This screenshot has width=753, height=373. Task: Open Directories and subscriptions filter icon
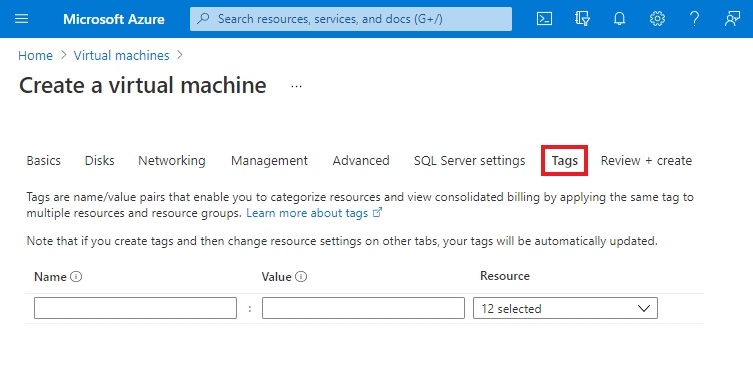(x=582, y=19)
